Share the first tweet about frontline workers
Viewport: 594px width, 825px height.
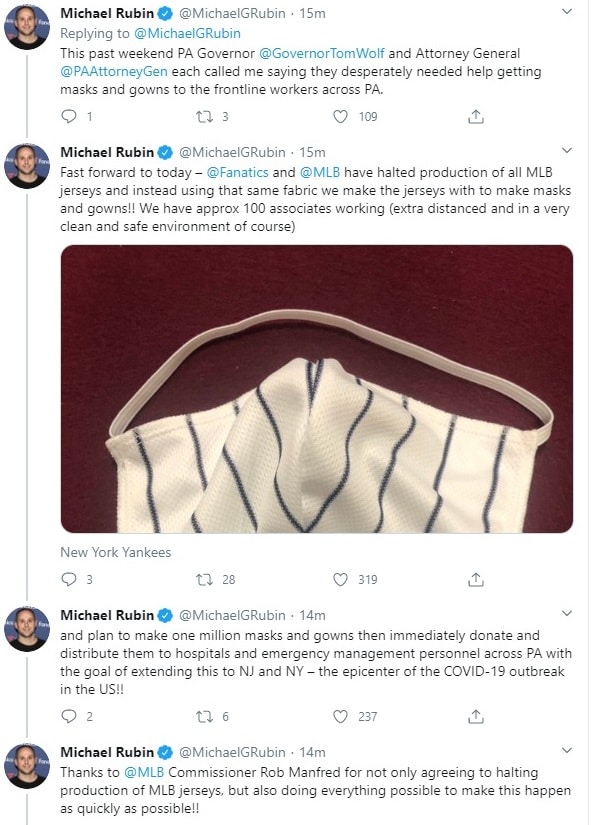476,116
